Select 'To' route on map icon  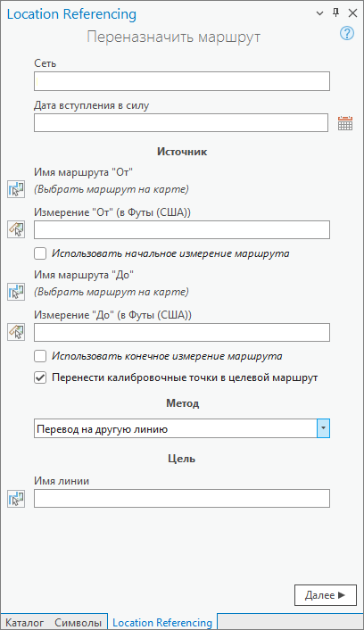[16, 292]
